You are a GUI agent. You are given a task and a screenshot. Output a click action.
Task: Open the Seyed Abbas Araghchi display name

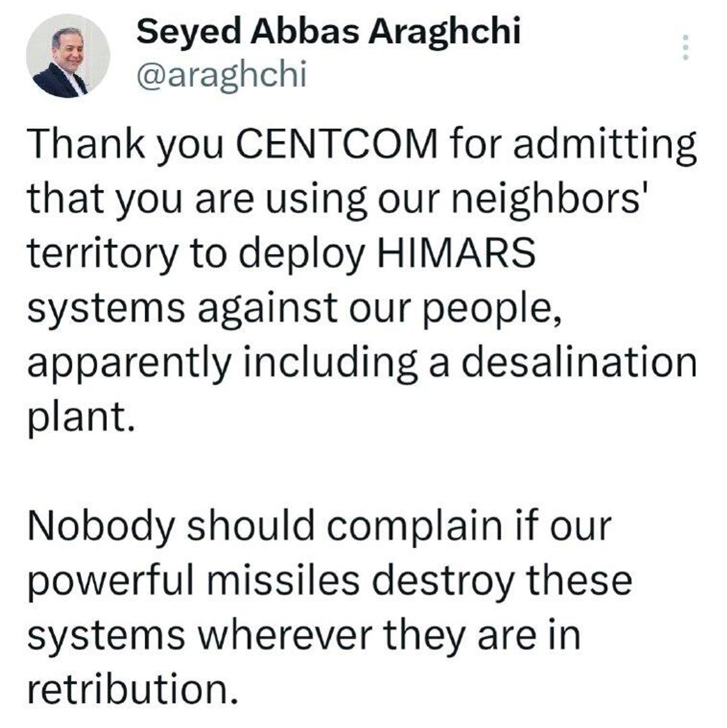coord(328,32)
